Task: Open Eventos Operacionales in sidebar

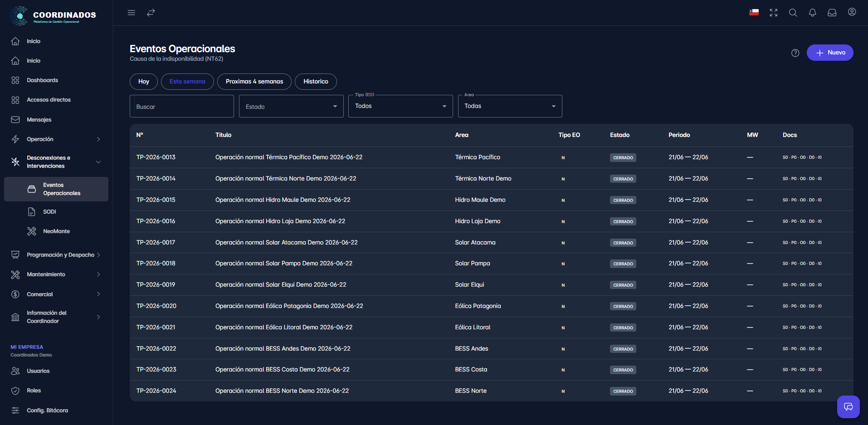Action: click(56, 189)
